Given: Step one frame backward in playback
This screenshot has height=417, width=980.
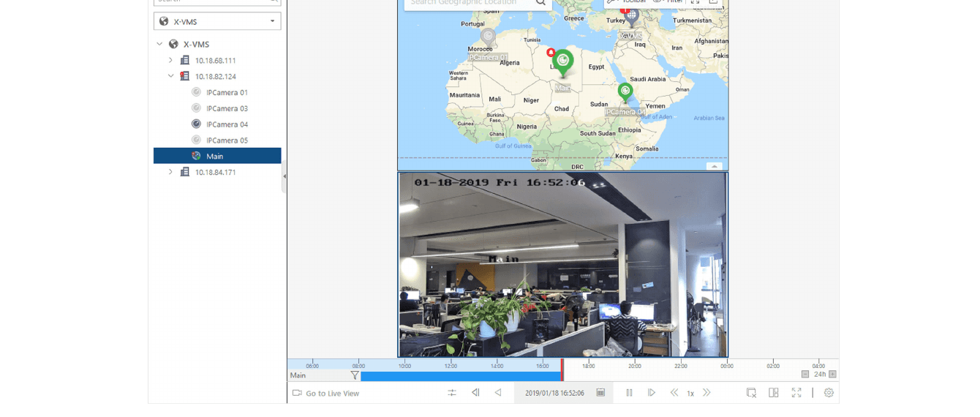Looking at the screenshot, I should click(x=475, y=393).
